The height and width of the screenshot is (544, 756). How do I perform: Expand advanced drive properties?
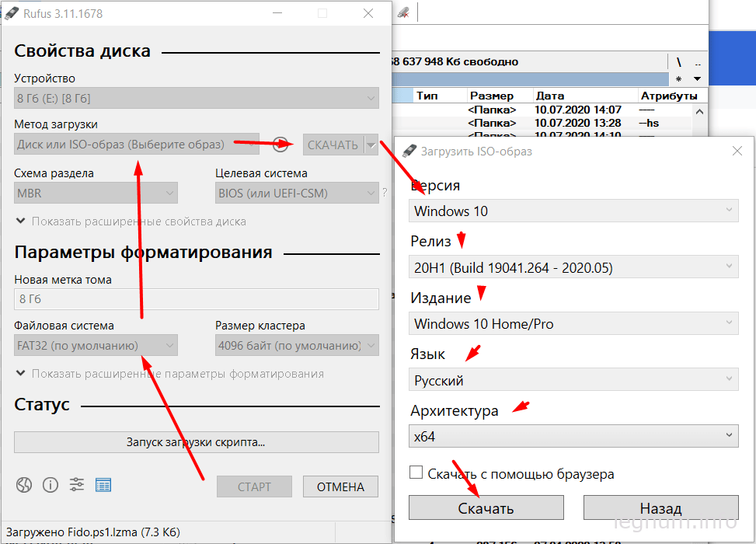[131, 221]
